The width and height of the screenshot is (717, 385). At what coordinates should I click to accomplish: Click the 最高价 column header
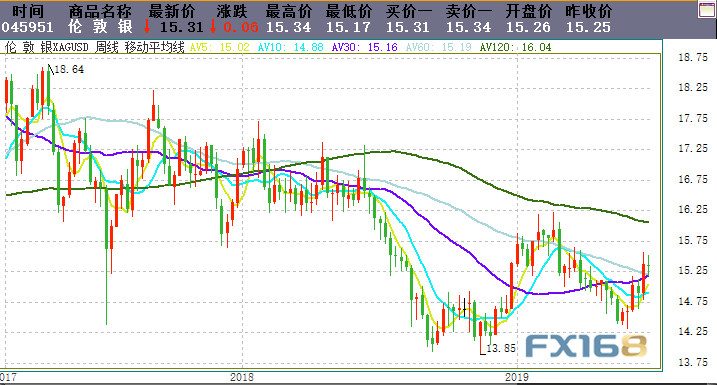coord(289,11)
